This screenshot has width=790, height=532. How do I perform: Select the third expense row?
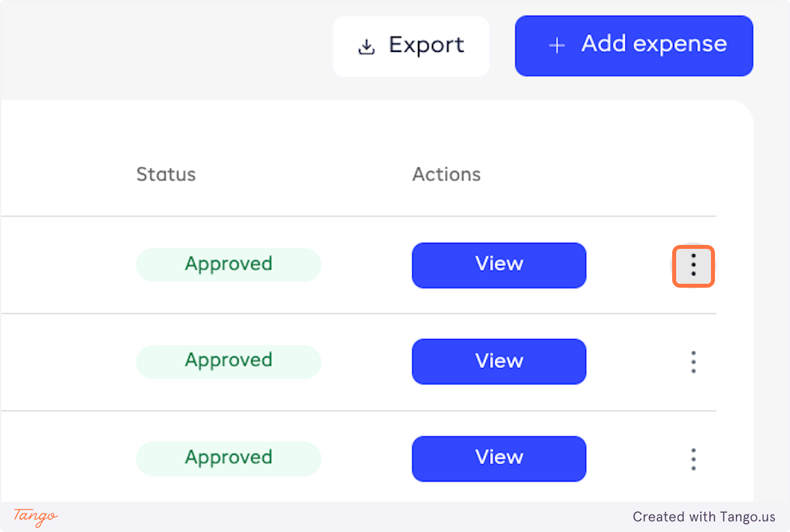point(66,459)
